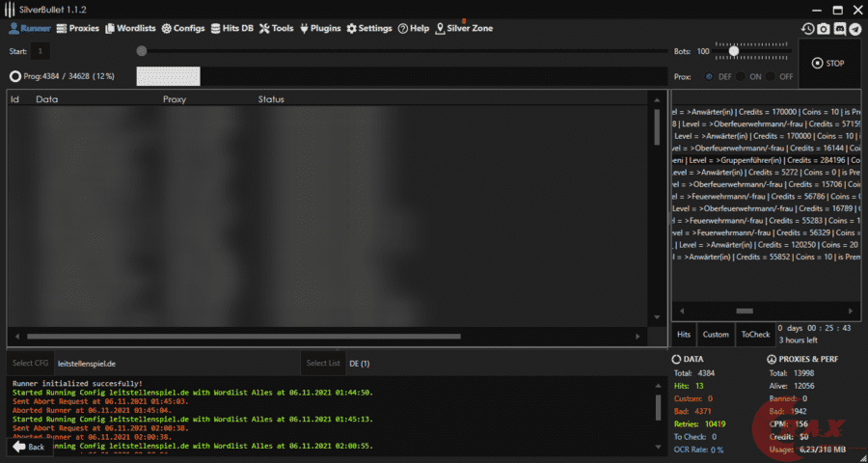Click the Status column header

coord(271,99)
